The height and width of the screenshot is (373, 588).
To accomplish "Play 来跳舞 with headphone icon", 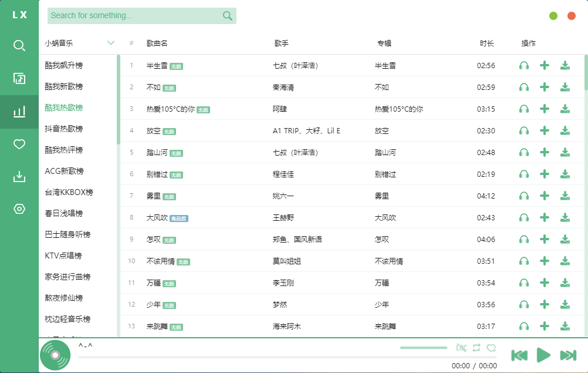I will [524, 327].
